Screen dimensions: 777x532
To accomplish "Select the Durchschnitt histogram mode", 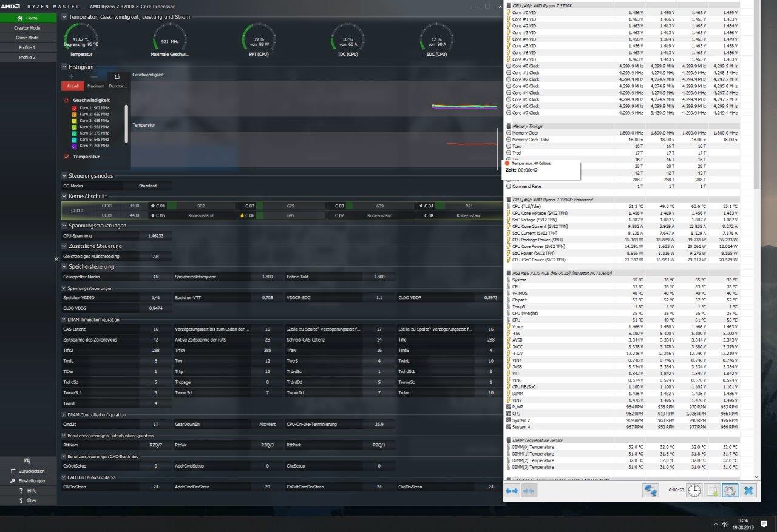I will pyautogui.click(x=118, y=86).
